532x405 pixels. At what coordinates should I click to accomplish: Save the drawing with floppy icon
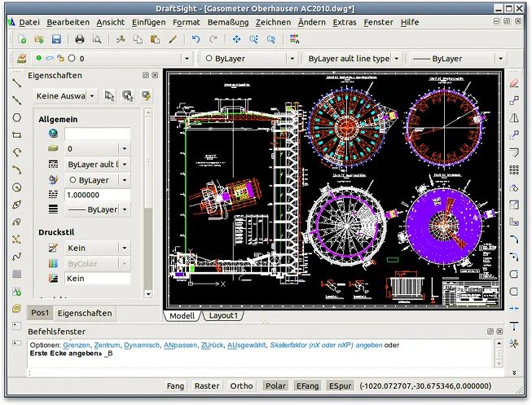[56, 39]
